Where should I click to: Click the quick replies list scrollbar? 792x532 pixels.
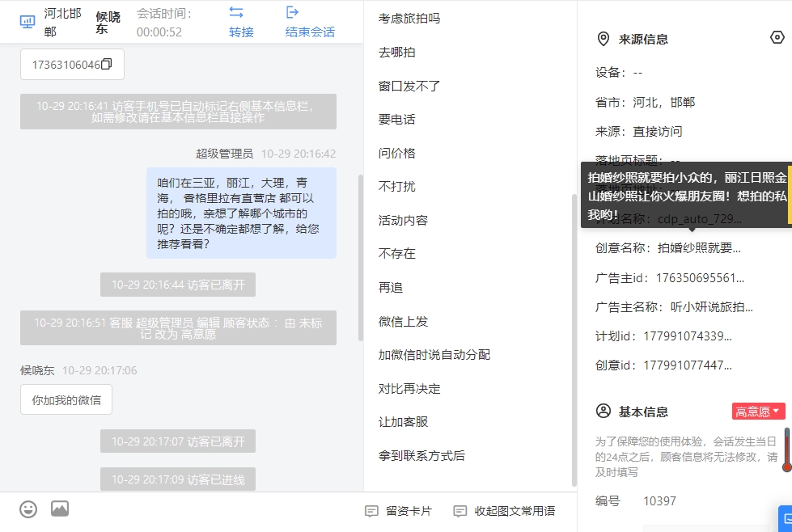pos(574,340)
